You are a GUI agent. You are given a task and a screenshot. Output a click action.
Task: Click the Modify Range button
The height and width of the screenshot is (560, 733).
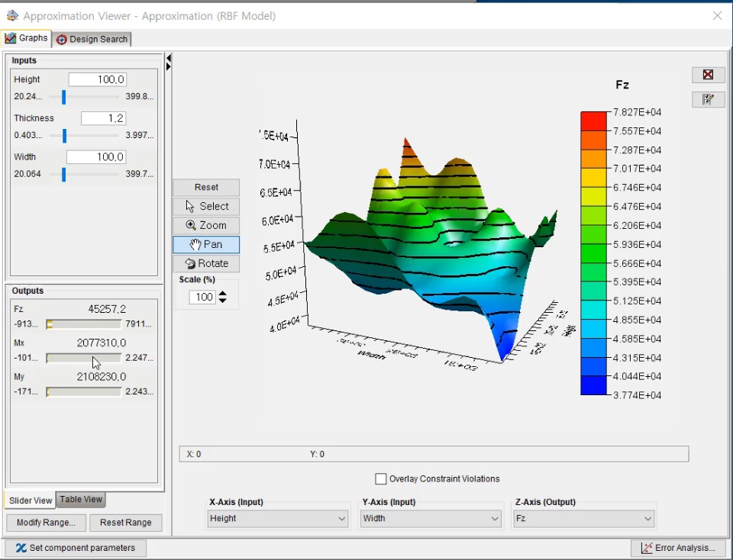46,523
